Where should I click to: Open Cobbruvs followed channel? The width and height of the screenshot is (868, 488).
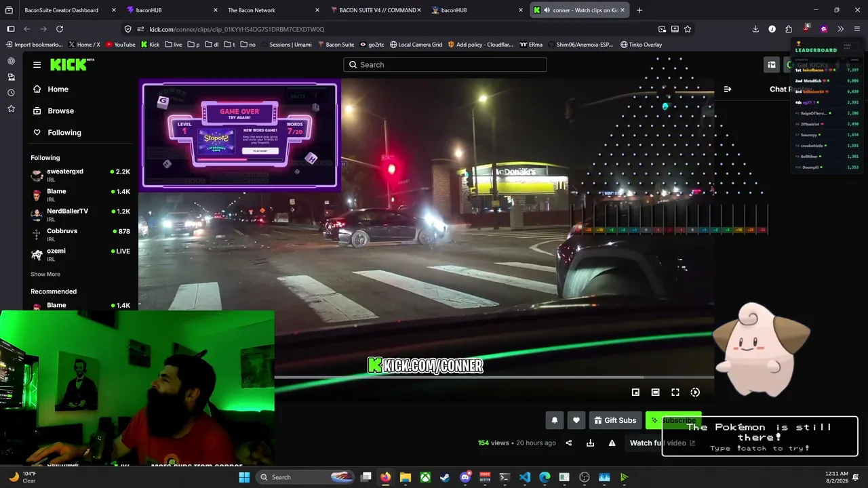pyautogui.click(x=81, y=235)
